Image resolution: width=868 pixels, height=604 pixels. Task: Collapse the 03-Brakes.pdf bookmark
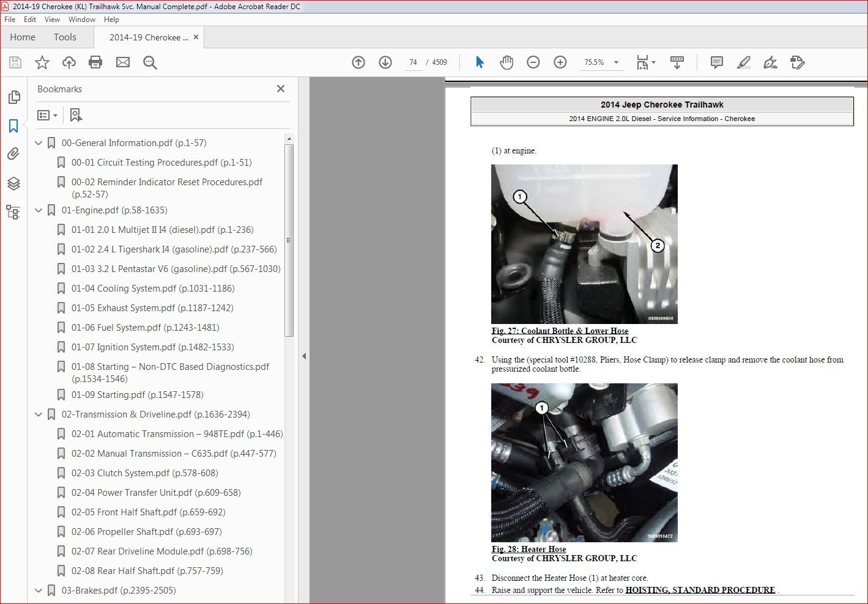point(39,591)
